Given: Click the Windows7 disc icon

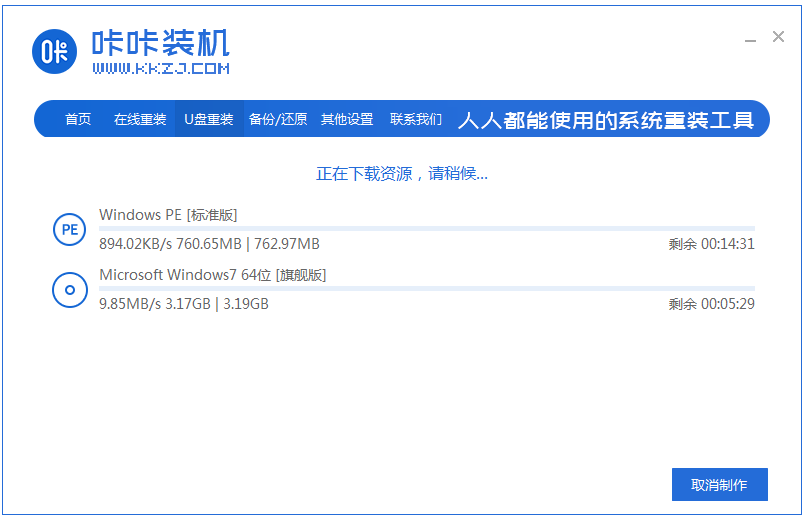Looking at the screenshot, I should [x=69, y=290].
